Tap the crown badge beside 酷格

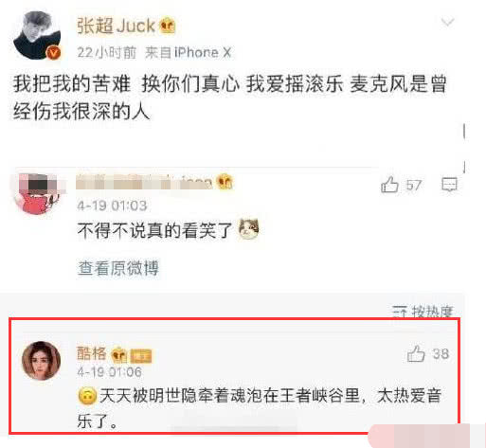119,354
